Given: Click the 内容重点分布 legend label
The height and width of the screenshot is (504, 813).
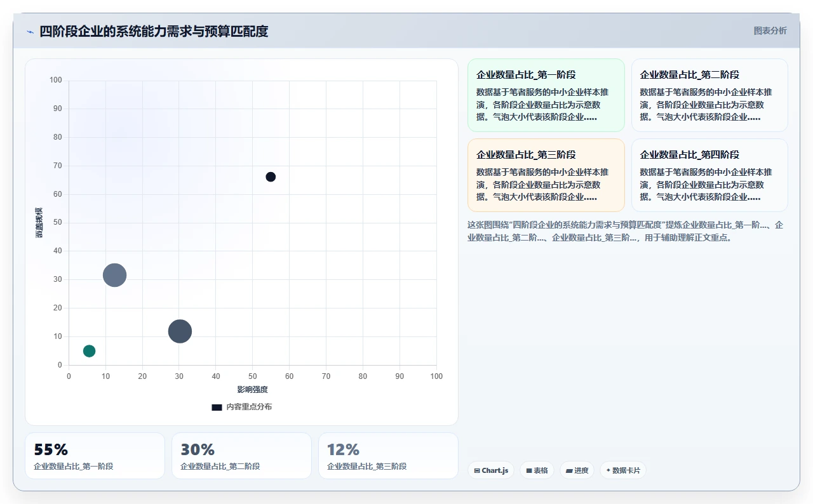Looking at the screenshot, I should [x=249, y=407].
